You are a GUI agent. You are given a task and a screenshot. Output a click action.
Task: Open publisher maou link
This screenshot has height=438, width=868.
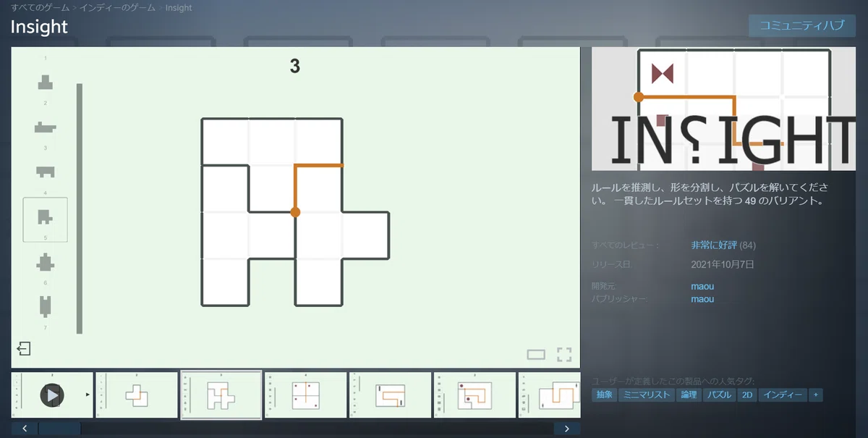coord(702,299)
